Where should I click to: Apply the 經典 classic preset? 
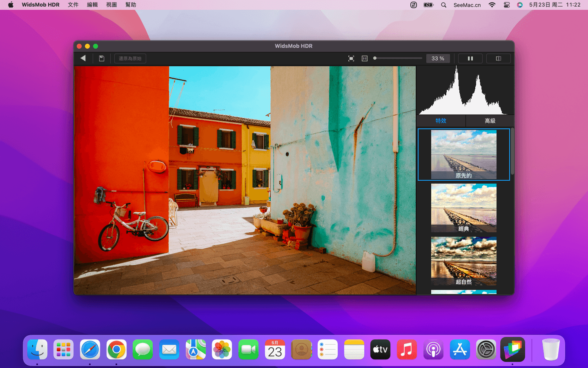[x=464, y=208]
